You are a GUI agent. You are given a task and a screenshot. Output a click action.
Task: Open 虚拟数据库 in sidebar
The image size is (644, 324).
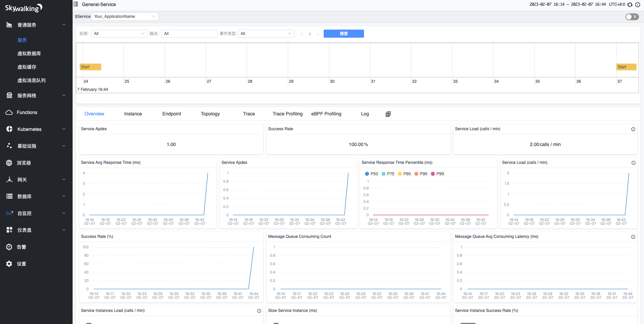29,53
